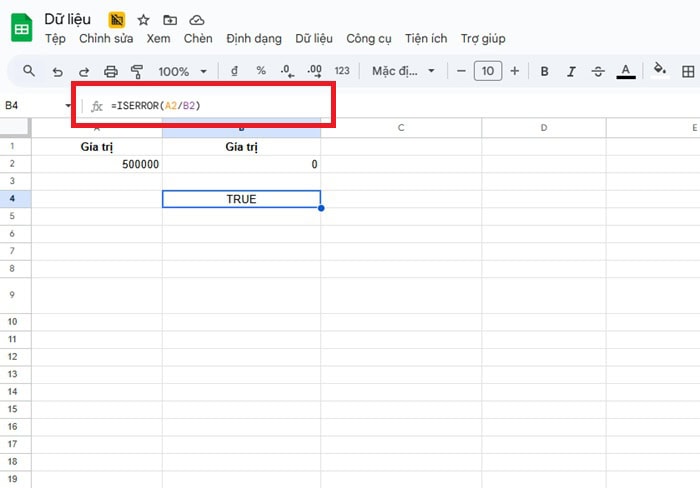The image size is (700, 488).
Task: Toggle bold formatting
Action: pos(545,71)
